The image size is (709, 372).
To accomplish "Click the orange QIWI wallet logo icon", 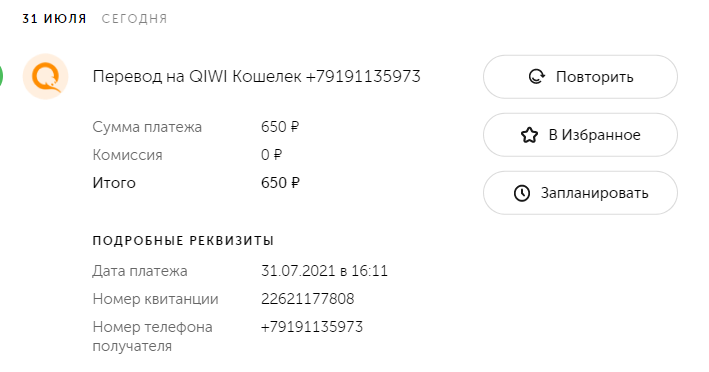I will [46, 76].
